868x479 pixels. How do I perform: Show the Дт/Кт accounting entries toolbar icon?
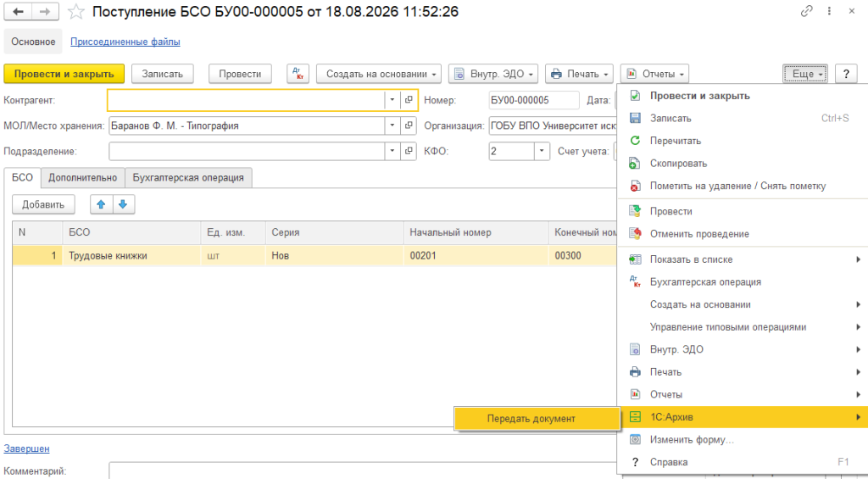point(298,74)
